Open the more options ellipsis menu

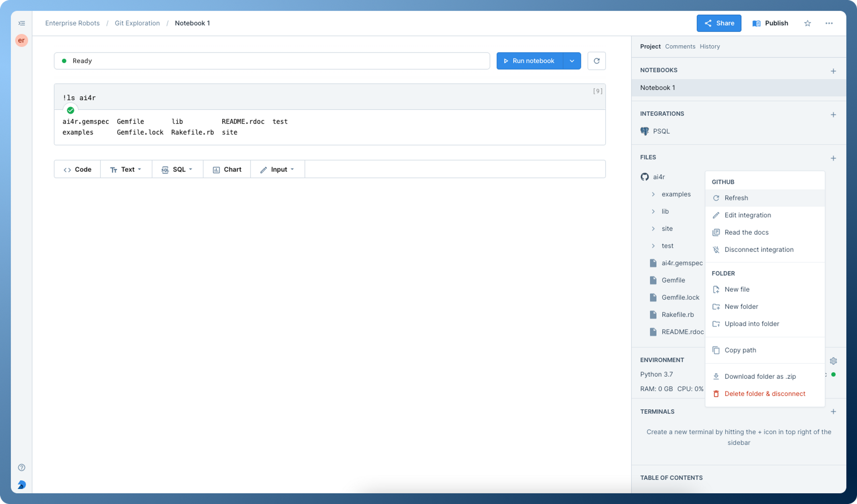click(x=829, y=23)
